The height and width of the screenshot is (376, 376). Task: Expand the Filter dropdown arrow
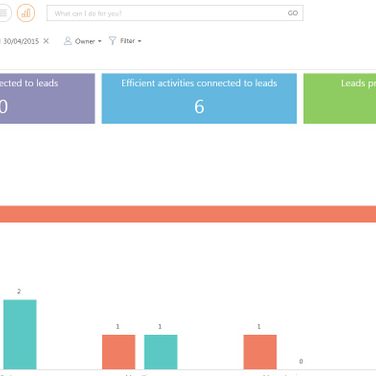click(x=140, y=41)
